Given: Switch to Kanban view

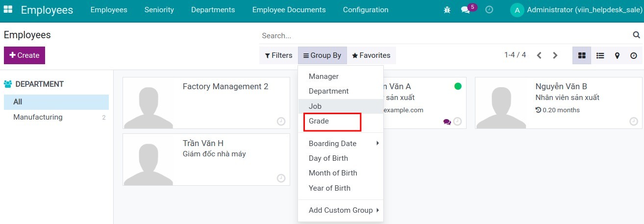Looking at the screenshot, I should click(x=582, y=55).
